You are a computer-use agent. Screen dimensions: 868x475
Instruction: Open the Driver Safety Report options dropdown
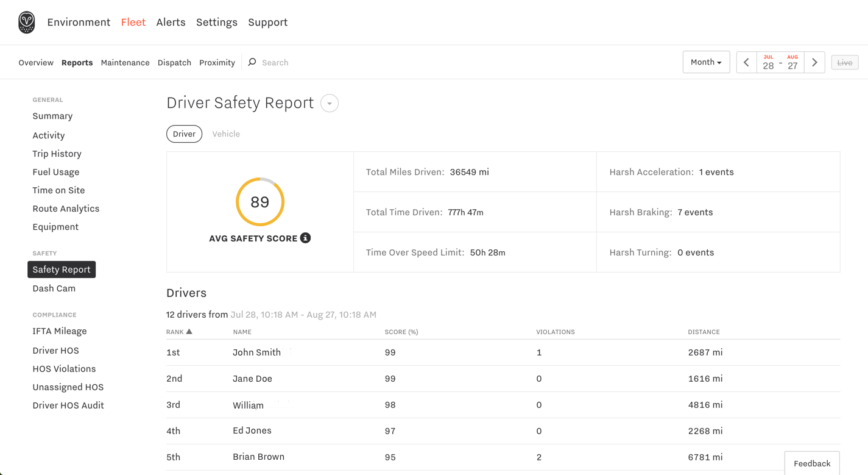[329, 103]
